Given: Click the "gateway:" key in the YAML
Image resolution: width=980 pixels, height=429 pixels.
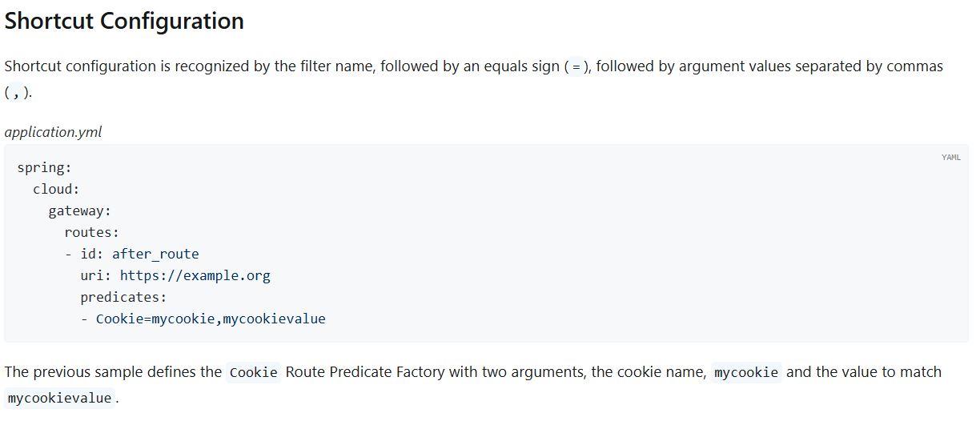Looking at the screenshot, I should [79, 211].
